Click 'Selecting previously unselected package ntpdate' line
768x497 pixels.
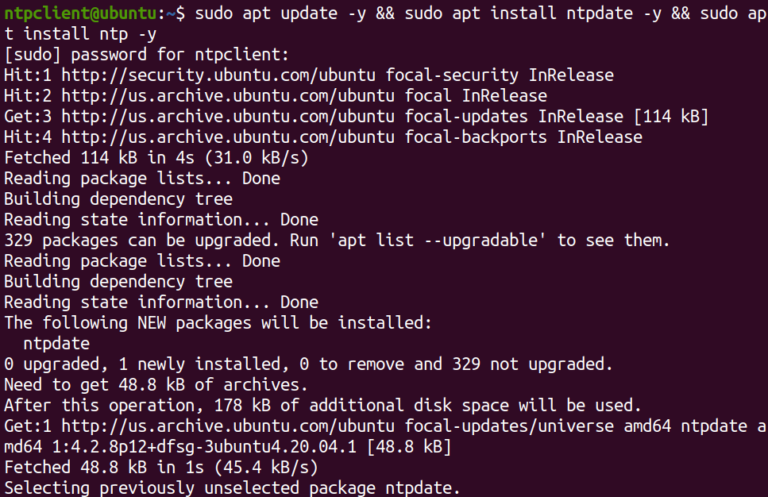232,488
